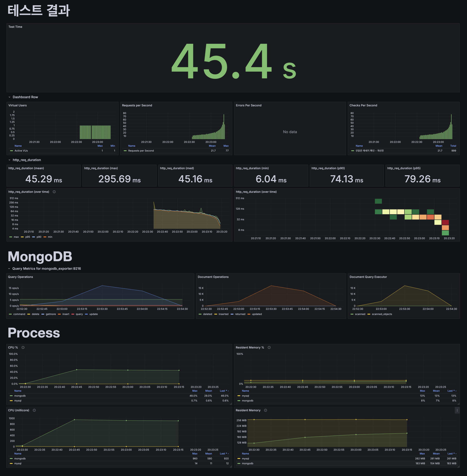The width and height of the screenshot is (467, 476).
Task: Collapse the Query Metrics for mongodb_exporter:9216 row
Action: tap(9, 269)
